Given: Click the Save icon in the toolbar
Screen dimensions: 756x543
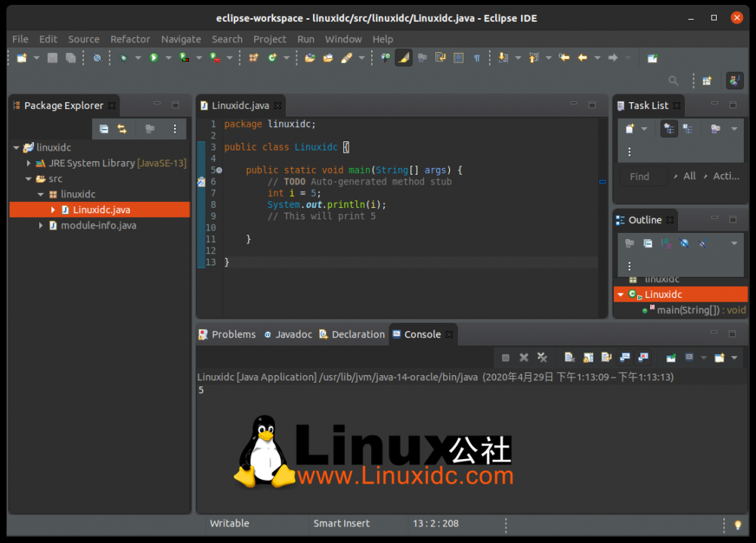Looking at the screenshot, I should 52,57.
